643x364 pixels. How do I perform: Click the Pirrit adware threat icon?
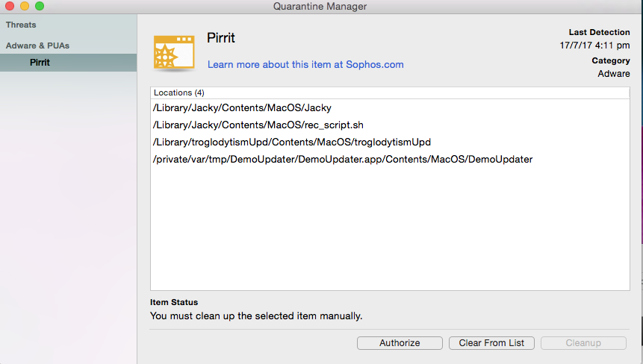[x=174, y=52]
